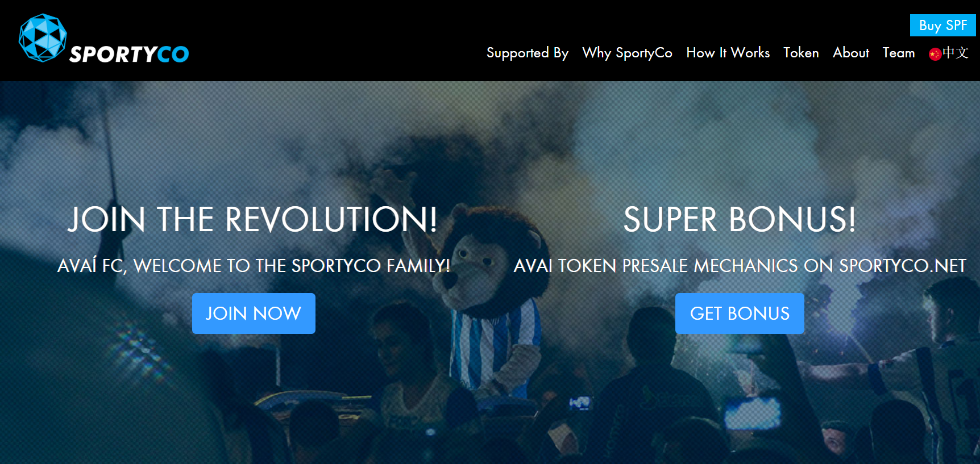Go to the Why SportyCo menu item
Screen dimensions: 980x464
coord(628,53)
